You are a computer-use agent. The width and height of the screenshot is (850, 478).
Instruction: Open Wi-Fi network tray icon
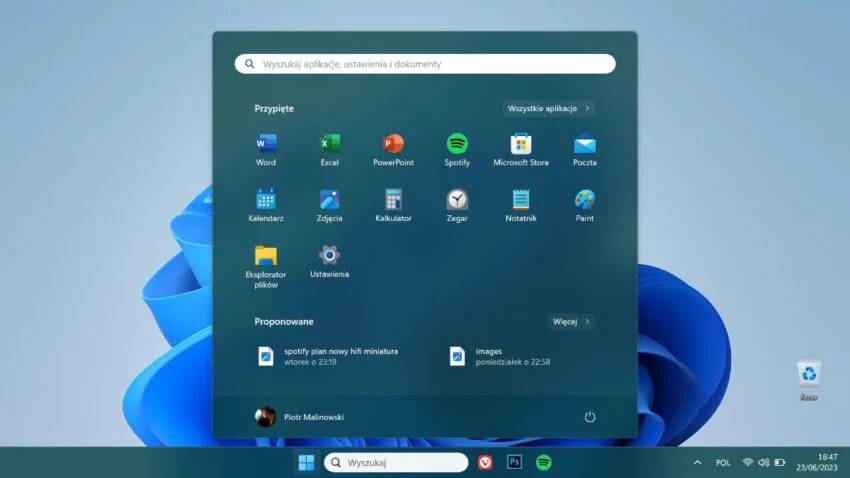point(748,462)
